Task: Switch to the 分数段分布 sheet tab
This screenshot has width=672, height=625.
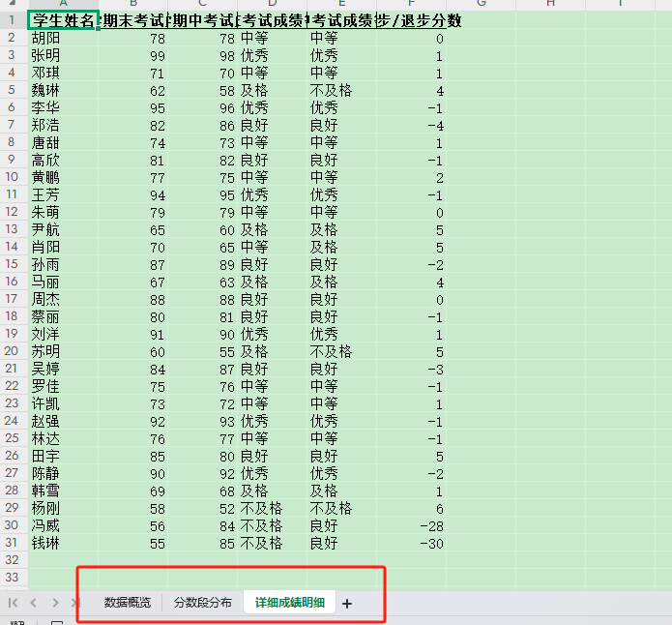Action: (203, 603)
